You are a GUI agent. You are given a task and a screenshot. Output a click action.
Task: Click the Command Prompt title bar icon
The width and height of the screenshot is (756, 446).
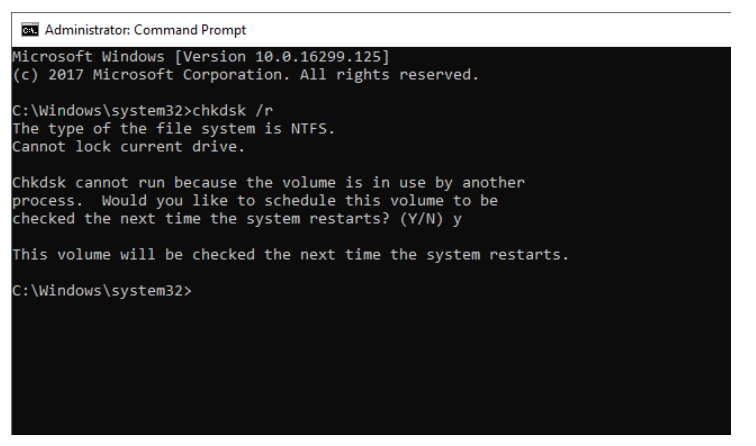[x=17, y=28]
